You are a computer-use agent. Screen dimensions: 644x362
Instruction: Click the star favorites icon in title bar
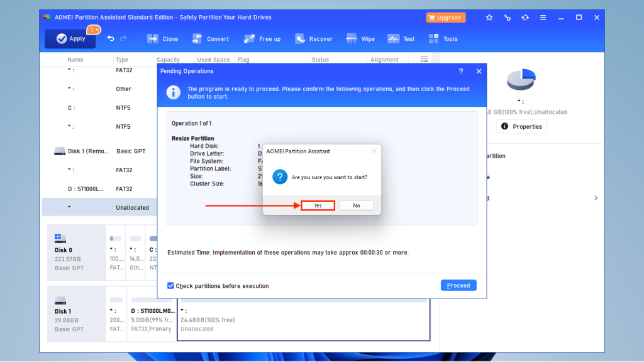pyautogui.click(x=489, y=18)
